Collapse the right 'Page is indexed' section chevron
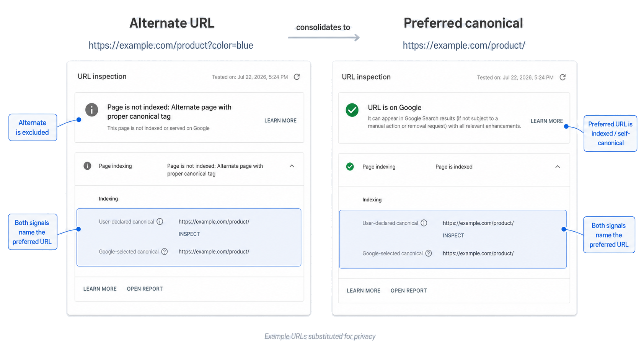Viewport: 644px width, 358px height. pyautogui.click(x=558, y=167)
